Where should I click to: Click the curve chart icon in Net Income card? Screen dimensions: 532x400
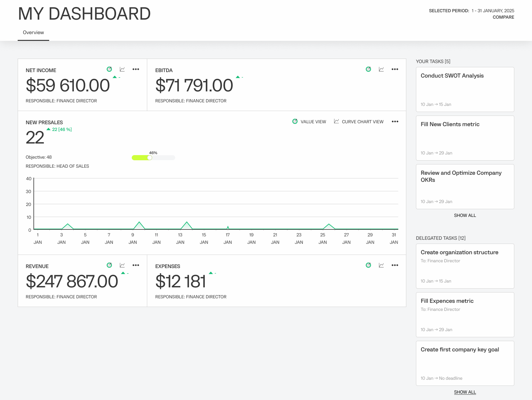[x=122, y=69]
